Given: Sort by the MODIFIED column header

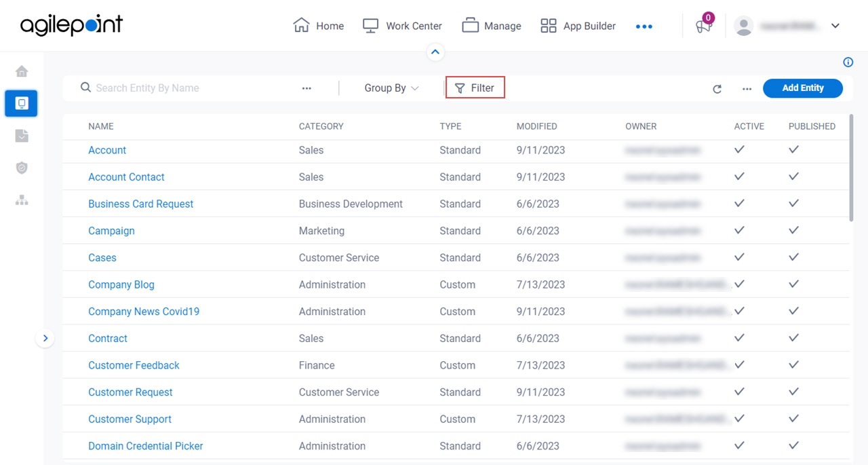Looking at the screenshot, I should pos(537,126).
